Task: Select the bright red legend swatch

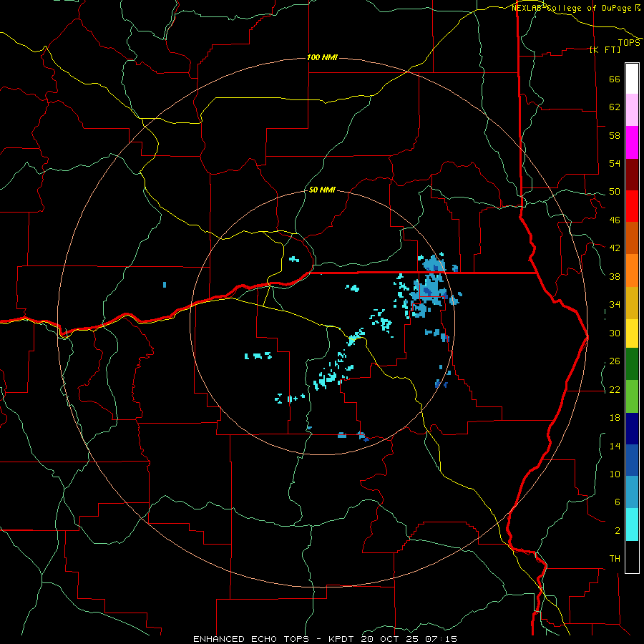Action: [x=632, y=206]
